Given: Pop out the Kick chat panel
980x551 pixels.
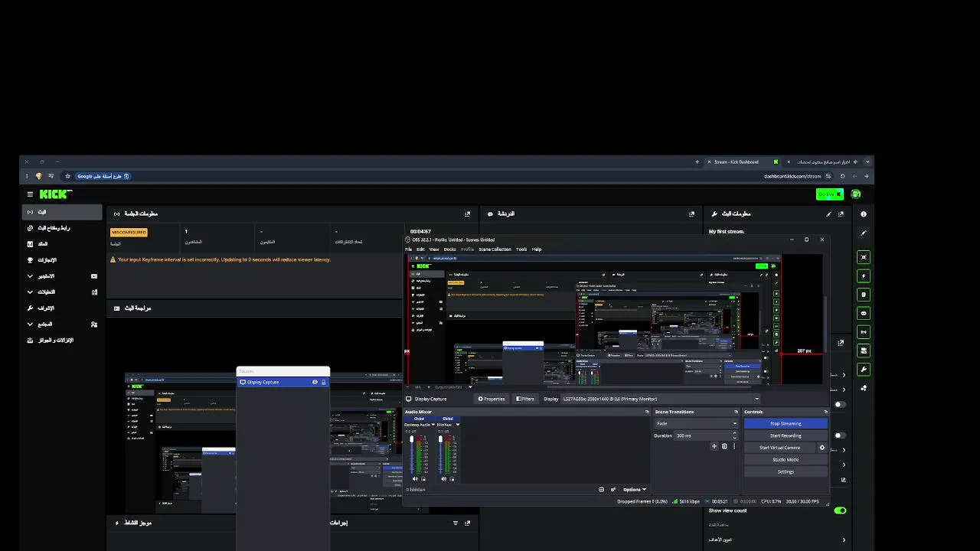Looking at the screenshot, I should pyautogui.click(x=691, y=214).
